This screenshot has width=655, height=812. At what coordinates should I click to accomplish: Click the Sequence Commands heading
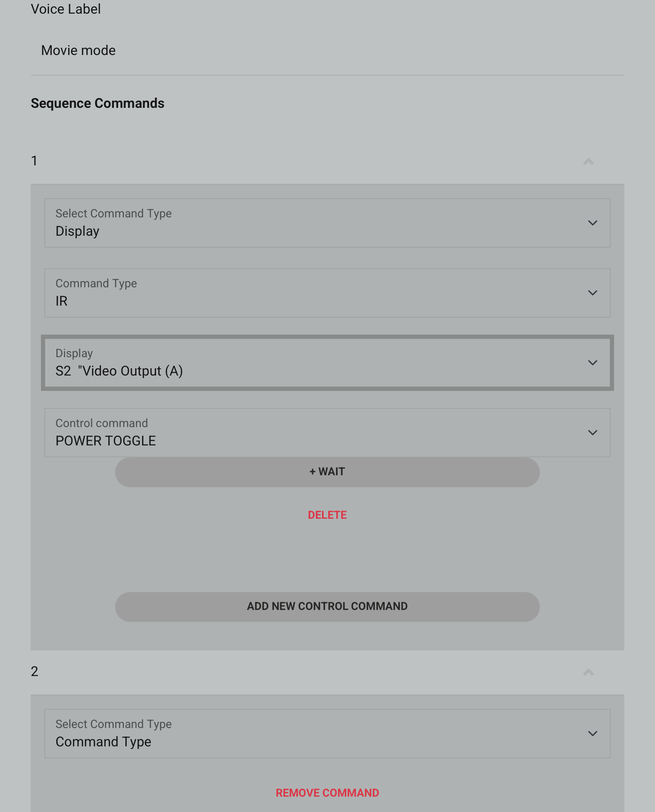98,103
